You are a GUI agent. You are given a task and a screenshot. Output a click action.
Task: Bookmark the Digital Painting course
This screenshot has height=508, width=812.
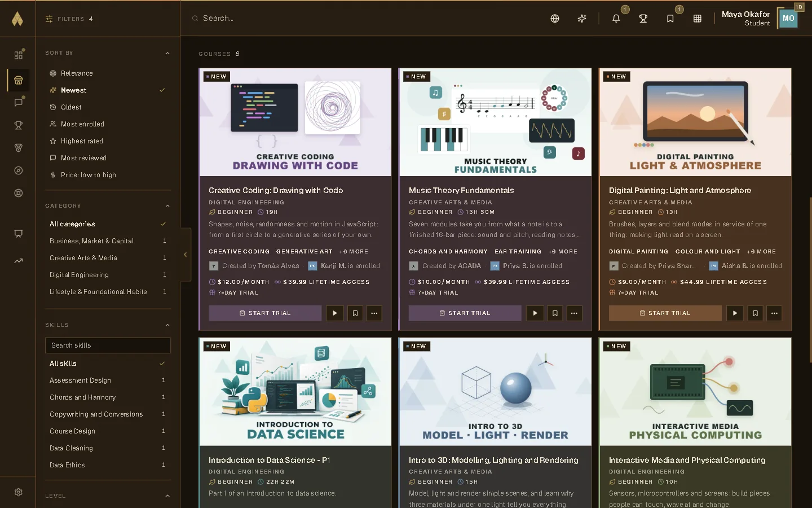[755, 313]
